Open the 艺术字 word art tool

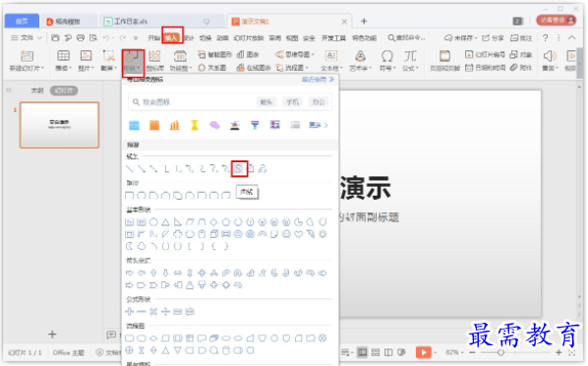click(x=360, y=60)
